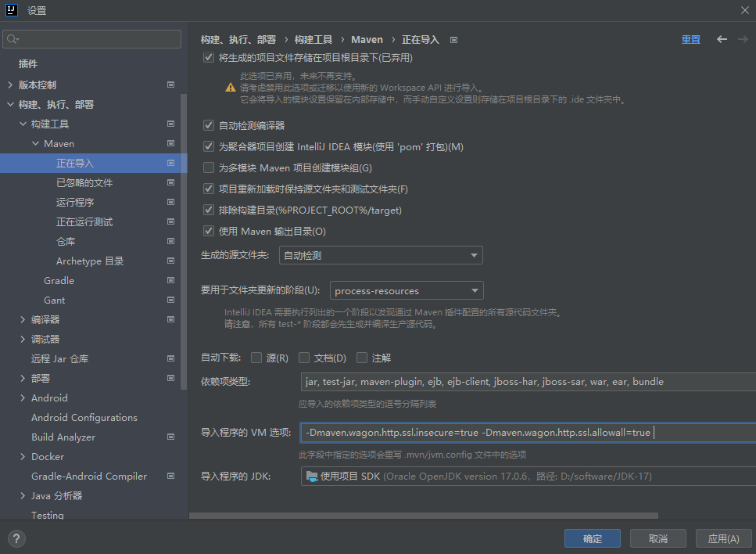756x554 pixels.
Task: Expand the 版本控制 tree node
Action: click(10, 85)
